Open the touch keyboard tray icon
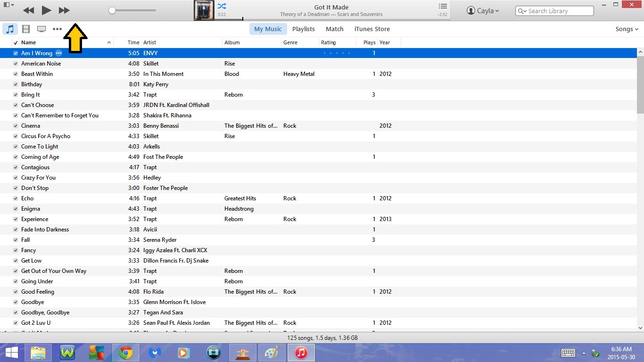Viewport: 644px width, 362px height. coord(568,353)
